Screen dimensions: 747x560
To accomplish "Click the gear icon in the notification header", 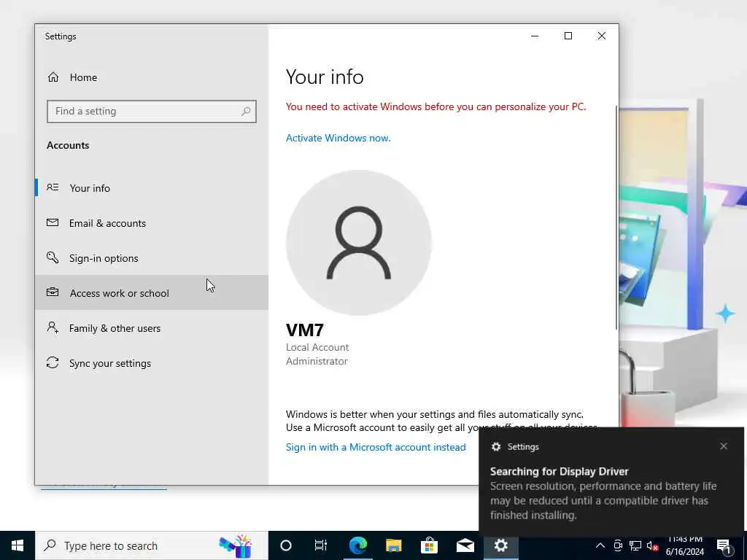I will pos(496,447).
